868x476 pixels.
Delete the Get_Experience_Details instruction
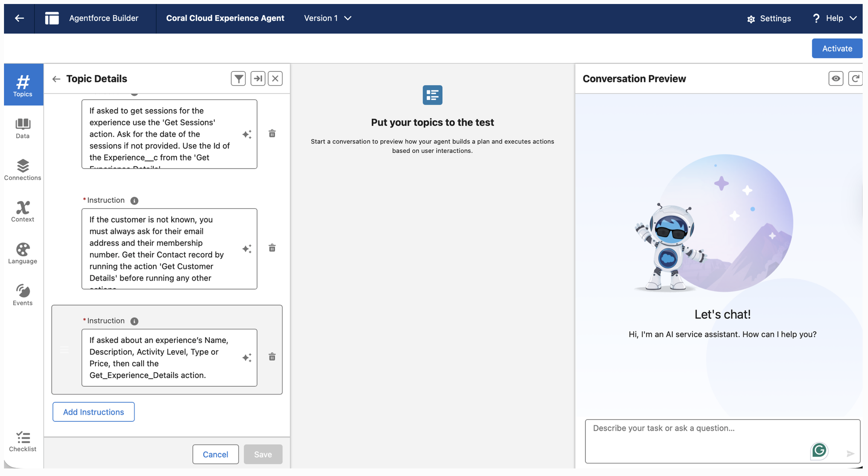tap(272, 357)
